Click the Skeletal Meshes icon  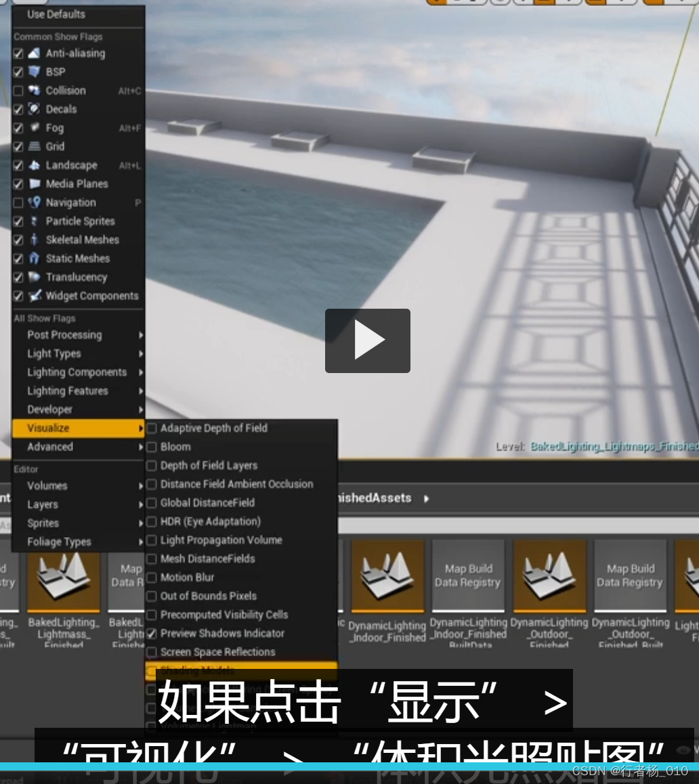[x=34, y=240]
